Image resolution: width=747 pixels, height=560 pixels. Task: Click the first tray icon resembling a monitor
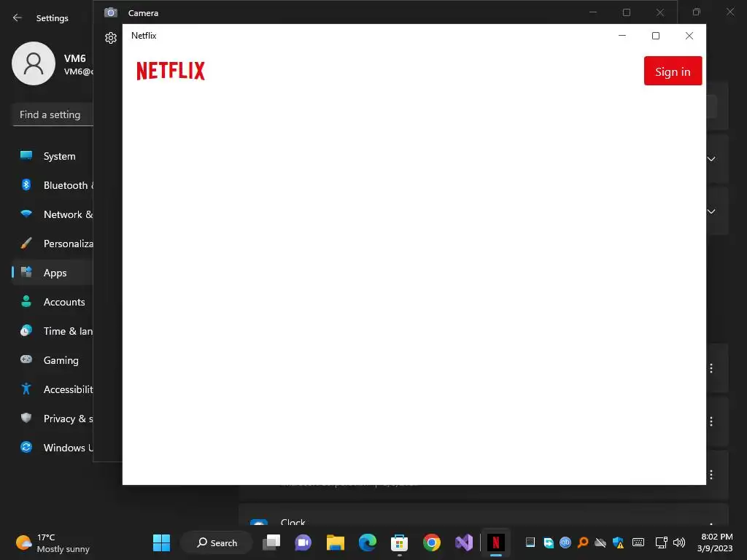pos(530,542)
